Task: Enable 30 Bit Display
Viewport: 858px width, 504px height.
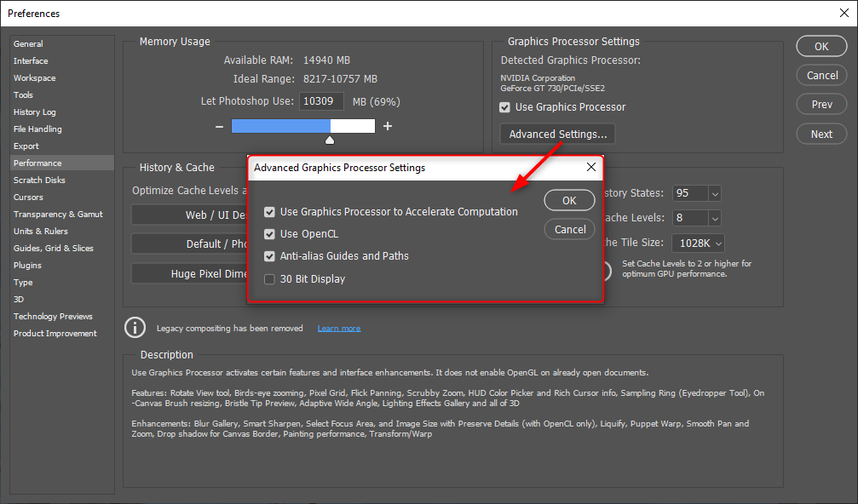Action: pos(269,278)
